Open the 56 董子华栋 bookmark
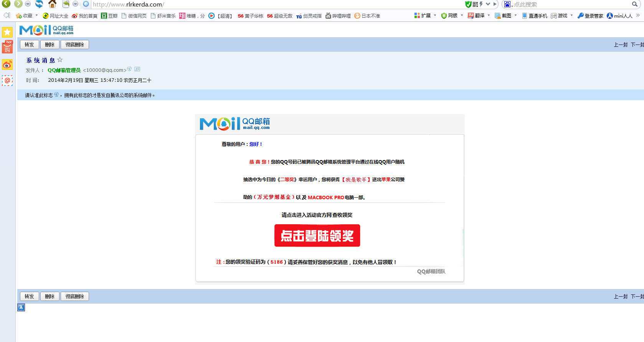Screen dimensions: 644x342 [x=250, y=16]
